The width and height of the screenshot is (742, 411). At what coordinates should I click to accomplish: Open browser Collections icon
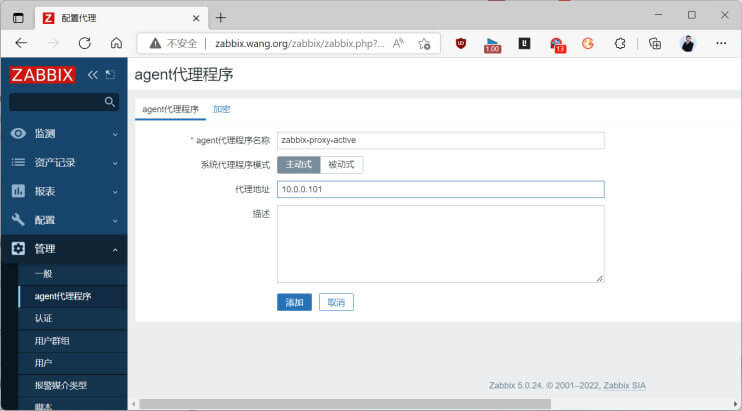click(655, 44)
